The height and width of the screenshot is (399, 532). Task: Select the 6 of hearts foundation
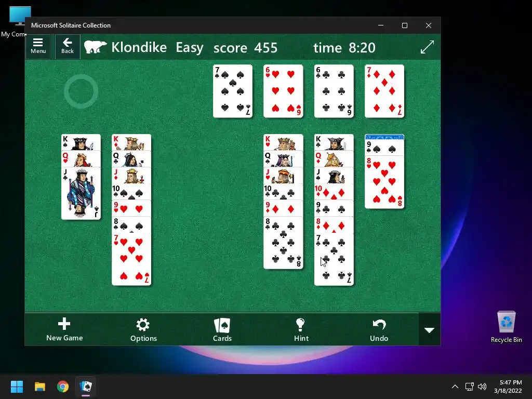[283, 91]
